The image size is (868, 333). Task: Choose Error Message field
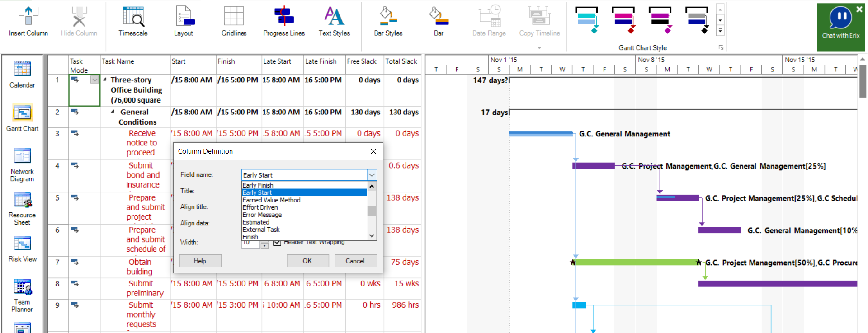pyautogui.click(x=304, y=215)
